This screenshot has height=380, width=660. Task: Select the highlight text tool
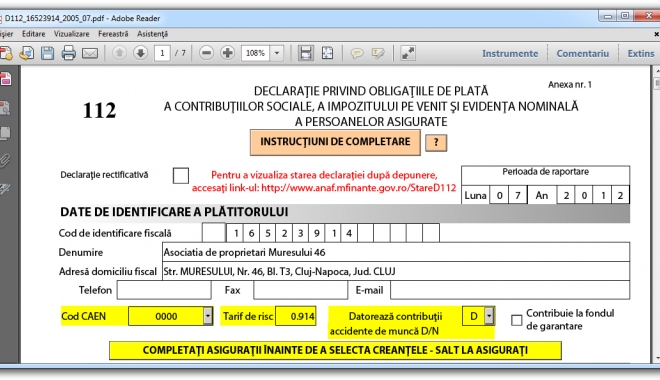(378, 53)
